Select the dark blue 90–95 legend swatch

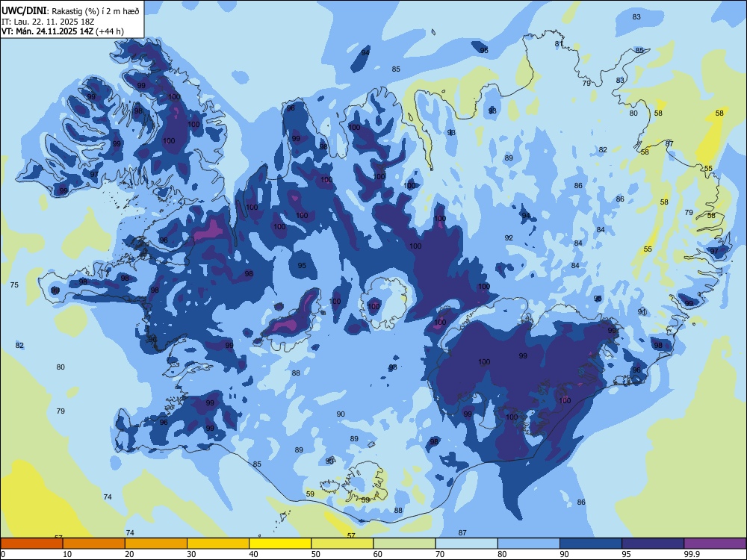[x=591, y=544]
